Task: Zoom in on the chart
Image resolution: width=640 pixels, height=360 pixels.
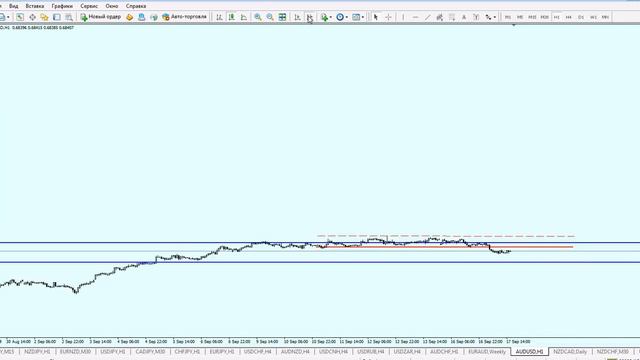Action: [x=258, y=17]
